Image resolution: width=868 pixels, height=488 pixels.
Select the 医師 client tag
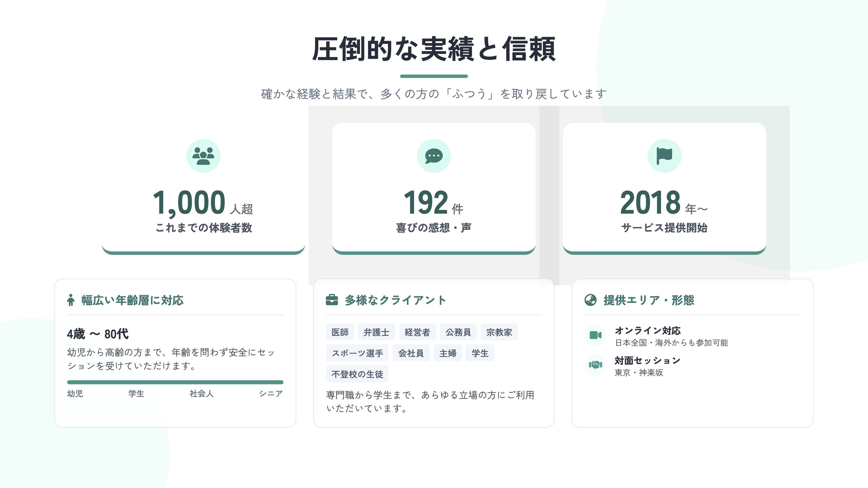pos(340,332)
